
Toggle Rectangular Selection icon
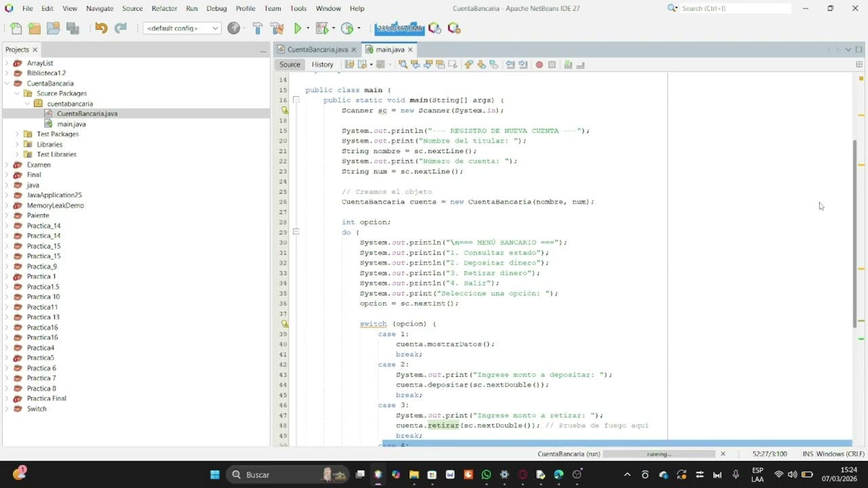[452, 64]
